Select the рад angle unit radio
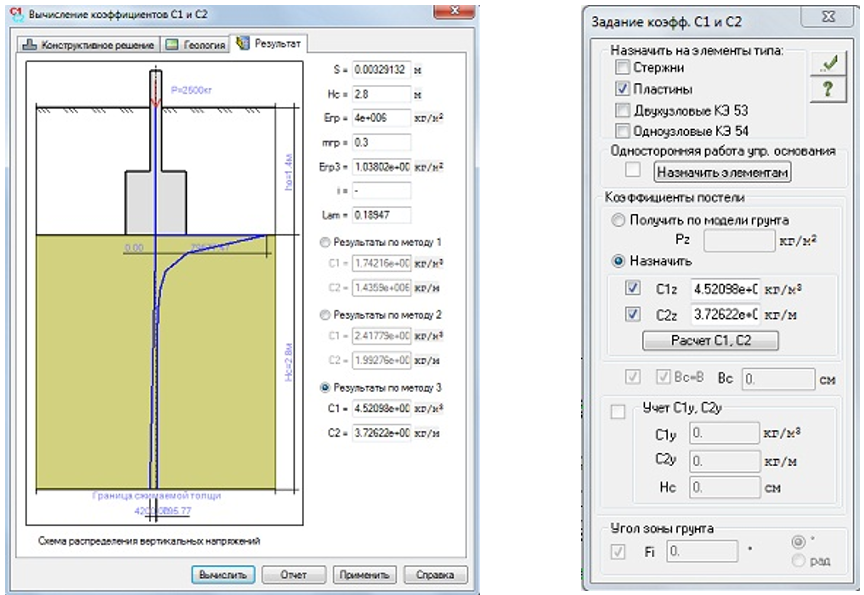Screen dimensions: 864x595 (x=798, y=561)
